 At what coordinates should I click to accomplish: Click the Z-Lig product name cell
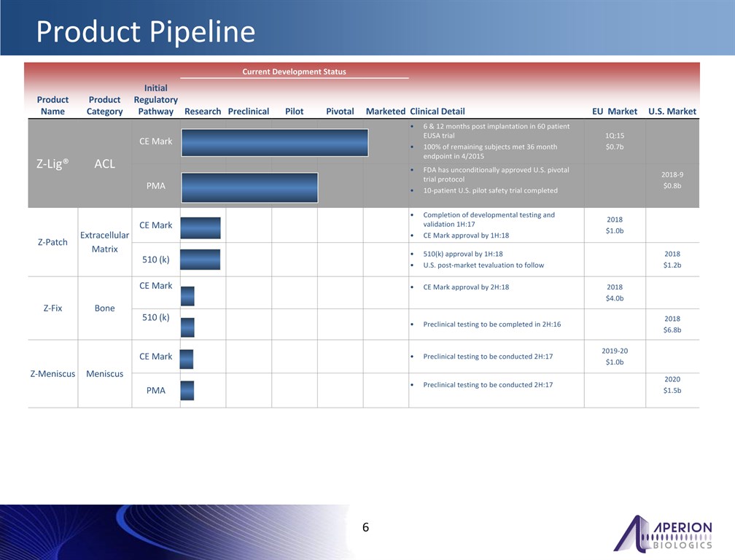[52, 164]
